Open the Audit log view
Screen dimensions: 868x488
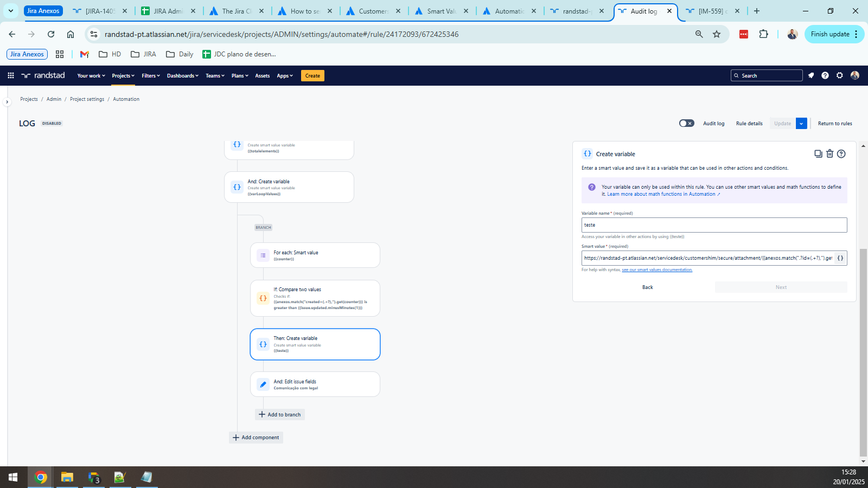[714, 124]
